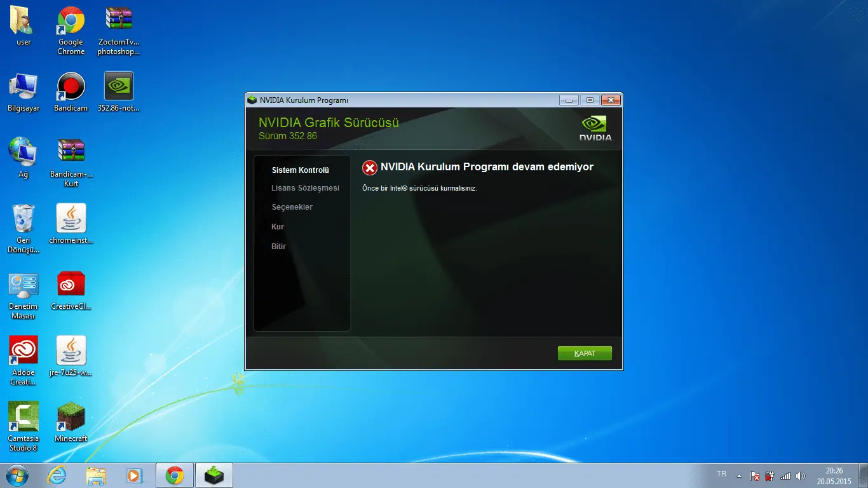The image size is (868, 488).
Task: Open Windows Explorer from the taskbar
Action: [x=96, y=475]
